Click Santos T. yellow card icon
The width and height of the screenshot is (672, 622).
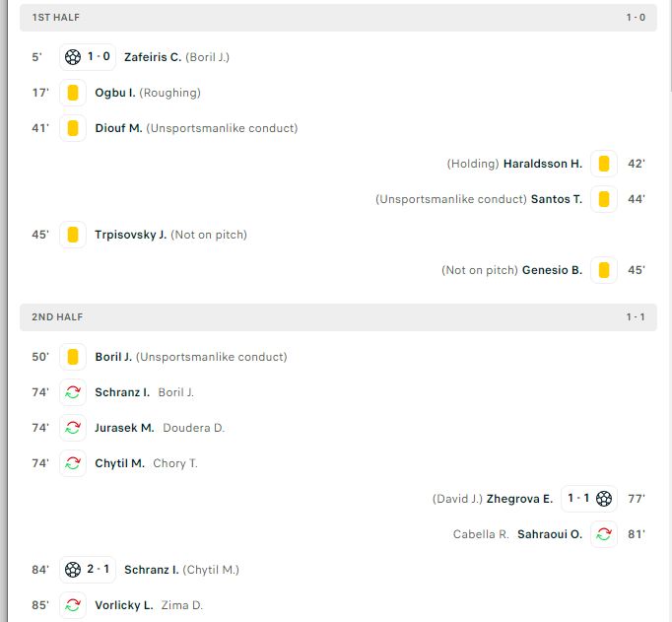coord(604,199)
